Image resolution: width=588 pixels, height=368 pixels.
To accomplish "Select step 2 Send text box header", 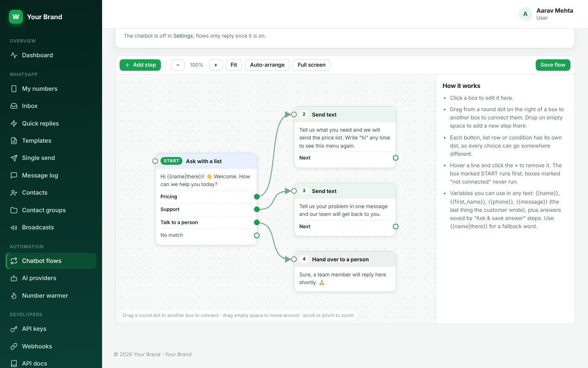I will (345, 114).
